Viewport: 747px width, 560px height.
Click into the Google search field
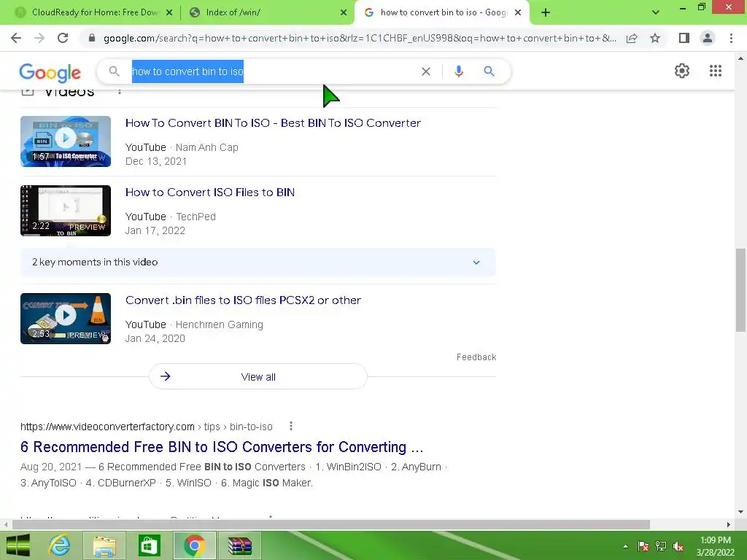click(274, 71)
